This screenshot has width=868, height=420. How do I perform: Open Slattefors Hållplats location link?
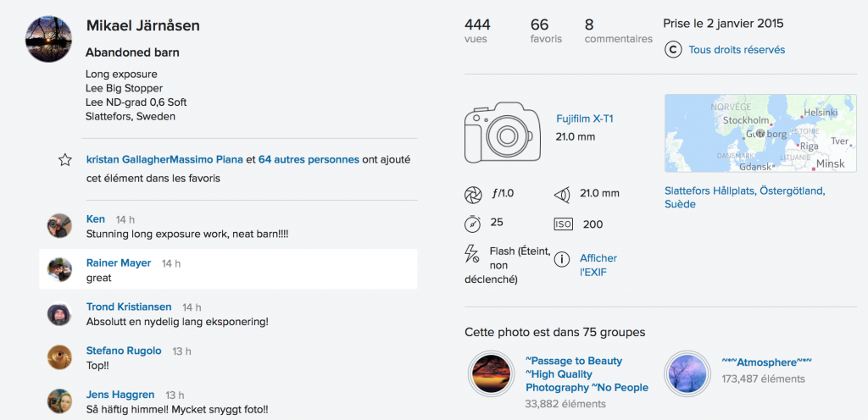(743, 197)
